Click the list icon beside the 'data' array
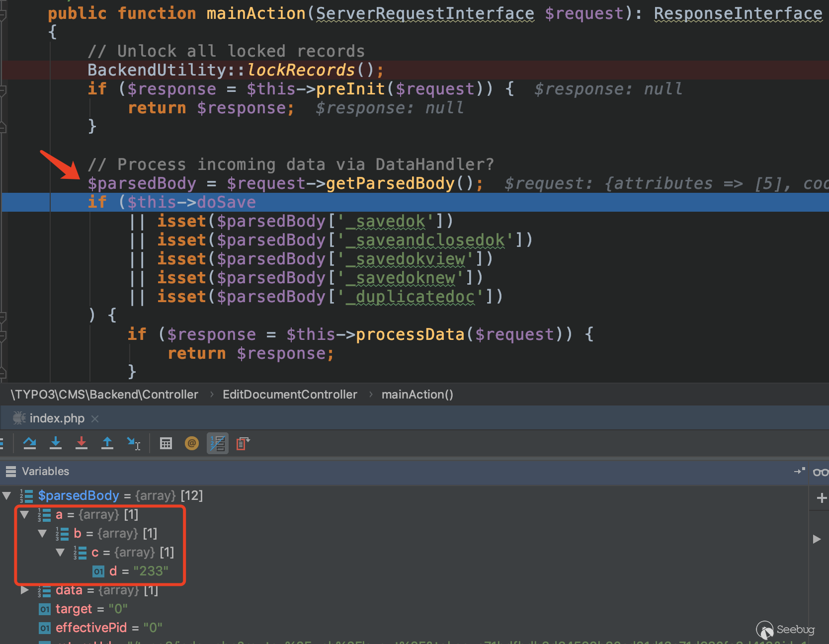Screen dimensions: 829x644 click(44, 591)
